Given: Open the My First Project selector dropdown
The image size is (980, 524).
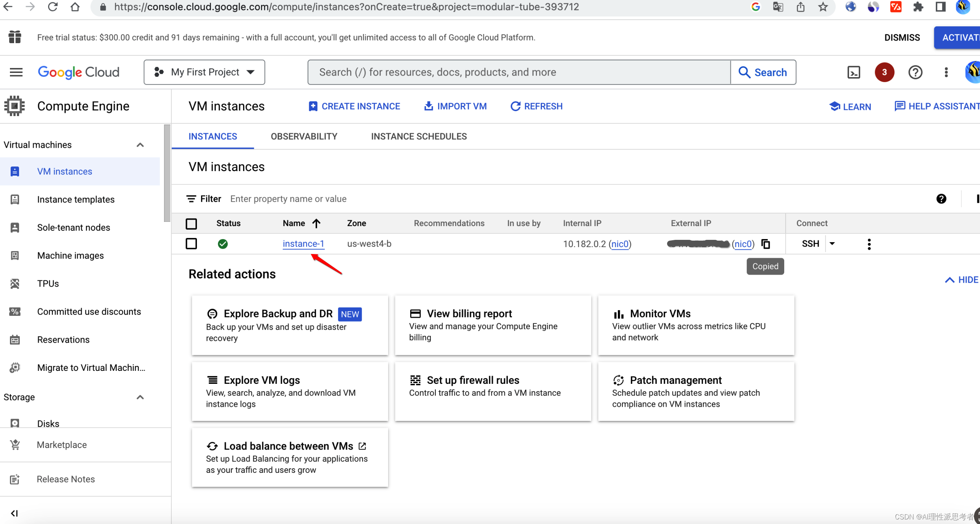Looking at the screenshot, I should tap(204, 72).
